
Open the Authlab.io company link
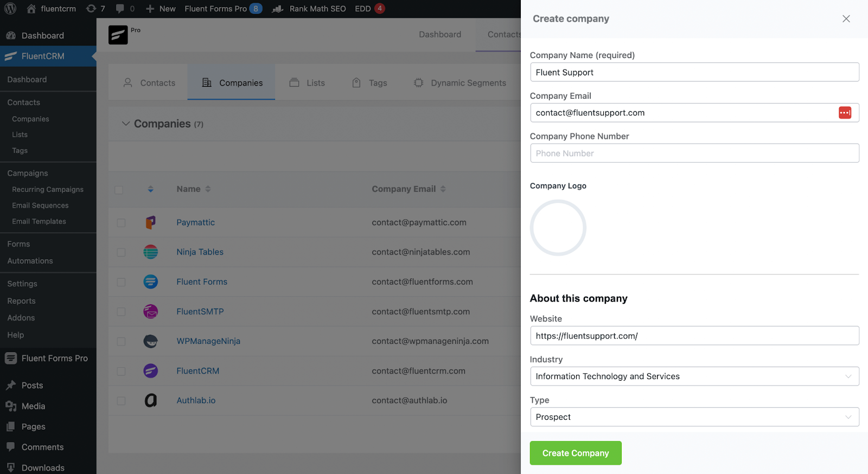point(196,400)
